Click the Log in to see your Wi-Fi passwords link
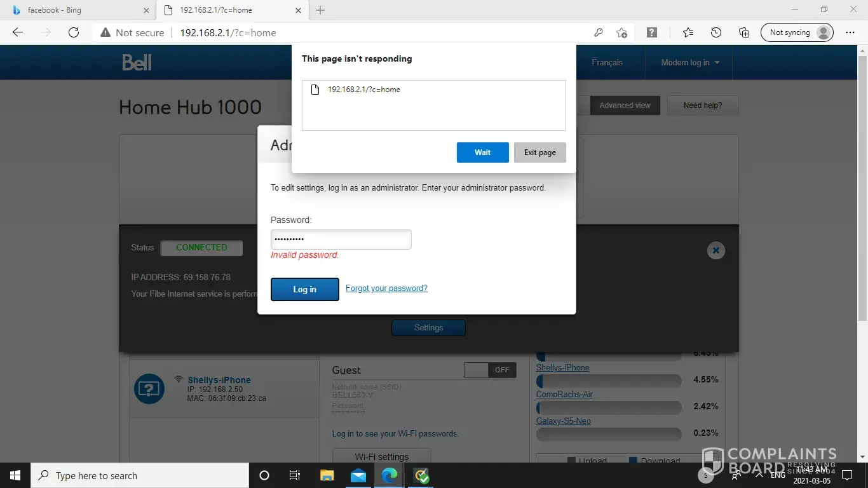Screen dimensions: 868x488 (395, 434)
